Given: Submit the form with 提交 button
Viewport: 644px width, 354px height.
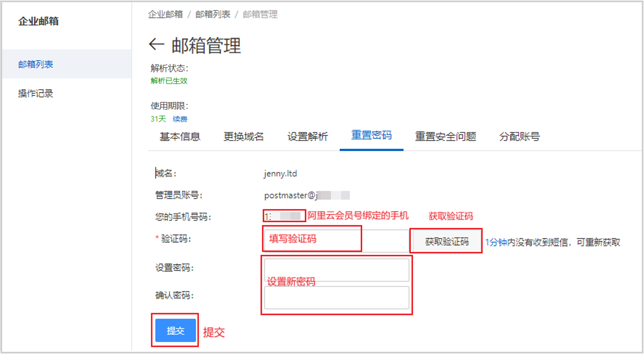Looking at the screenshot, I should click(175, 331).
